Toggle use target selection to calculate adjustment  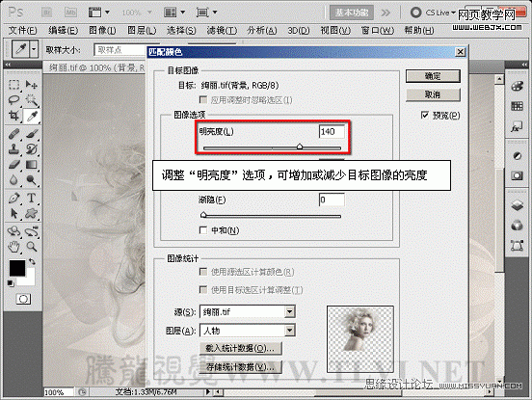click(203, 290)
